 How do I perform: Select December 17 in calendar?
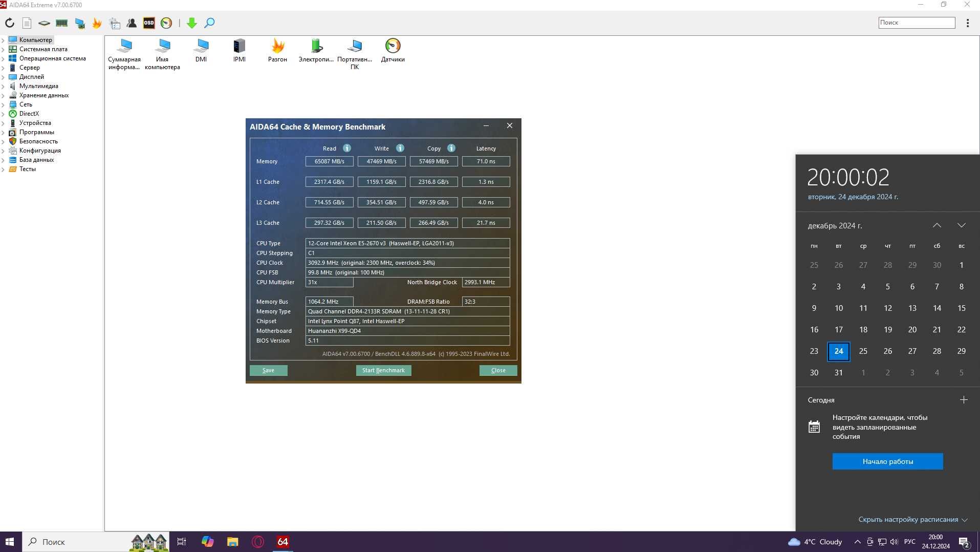[x=839, y=330]
